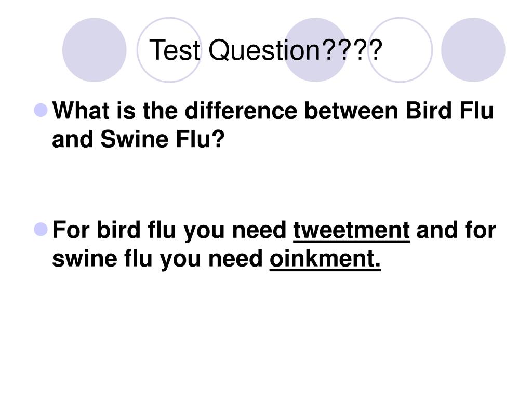Click the slide title 'Test Question????'
532x399 pixels.
pos(265,50)
